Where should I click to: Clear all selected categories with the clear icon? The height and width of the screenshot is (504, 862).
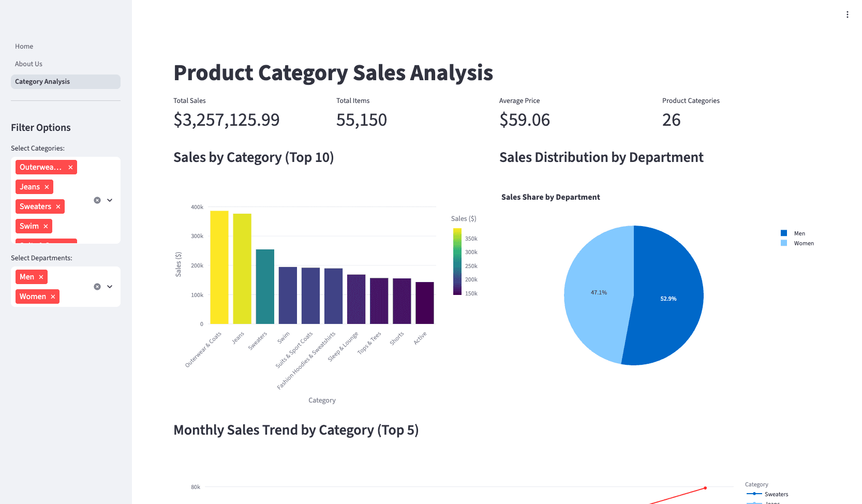click(97, 200)
